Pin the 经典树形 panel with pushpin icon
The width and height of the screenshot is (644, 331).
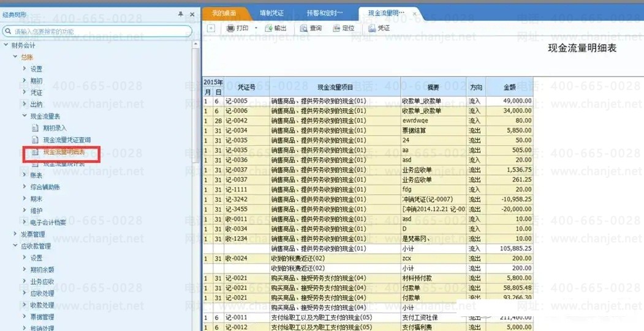[180, 13]
